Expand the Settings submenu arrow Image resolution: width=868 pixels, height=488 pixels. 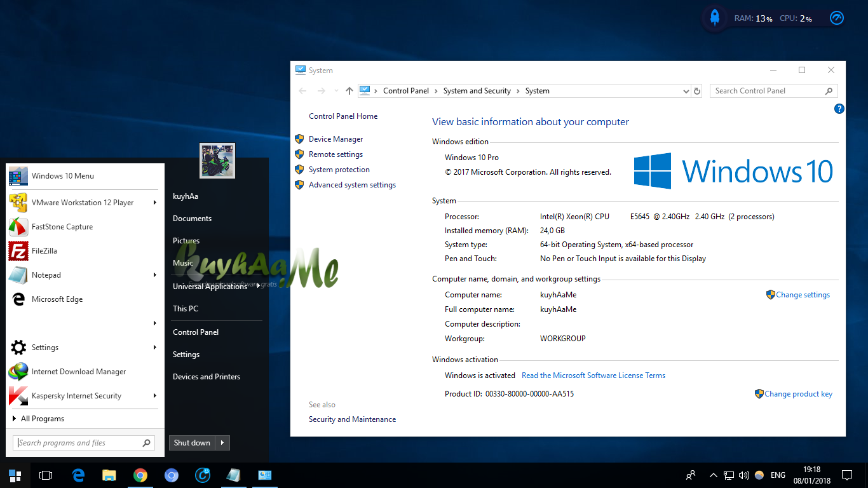(x=154, y=348)
